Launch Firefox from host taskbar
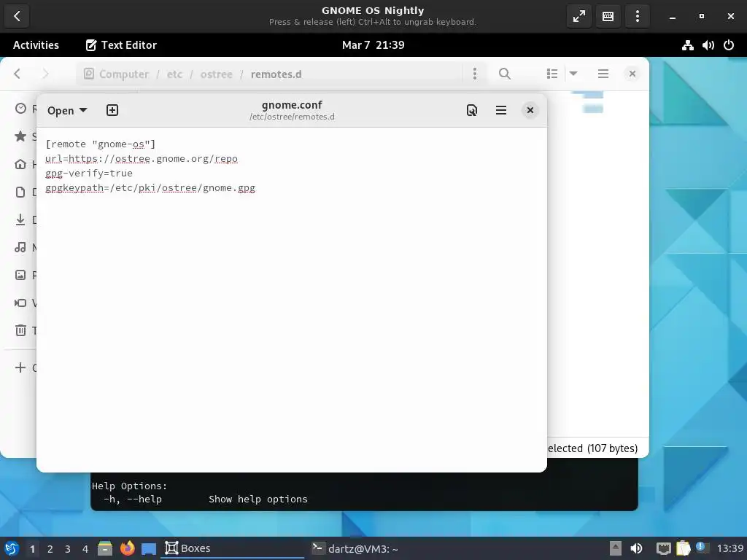Viewport: 747px width, 560px height. point(127,548)
